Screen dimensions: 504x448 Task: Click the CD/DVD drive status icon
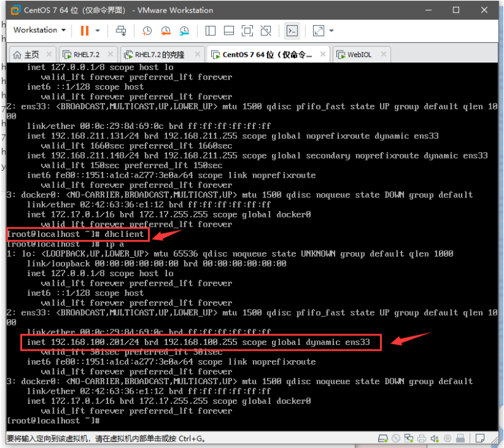pos(396,439)
